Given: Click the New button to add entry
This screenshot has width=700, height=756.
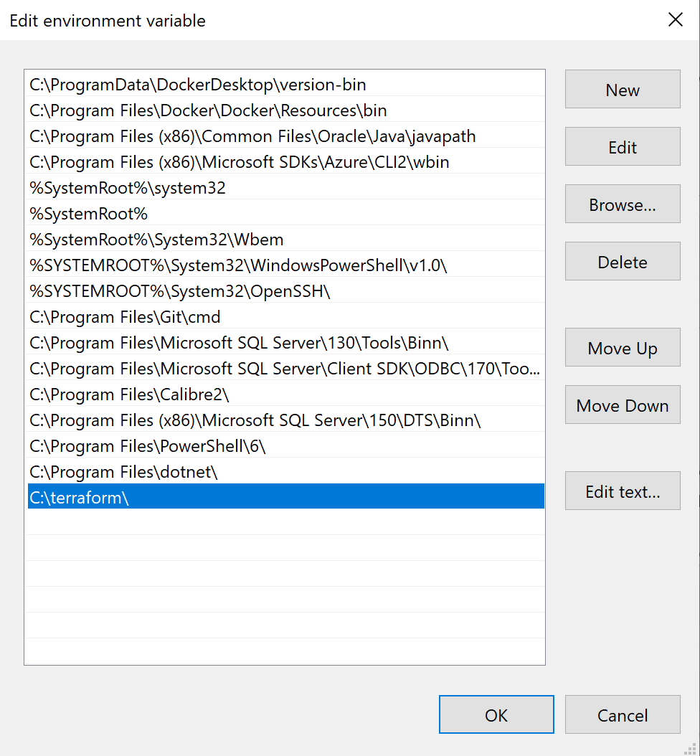Looking at the screenshot, I should click(x=622, y=89).
